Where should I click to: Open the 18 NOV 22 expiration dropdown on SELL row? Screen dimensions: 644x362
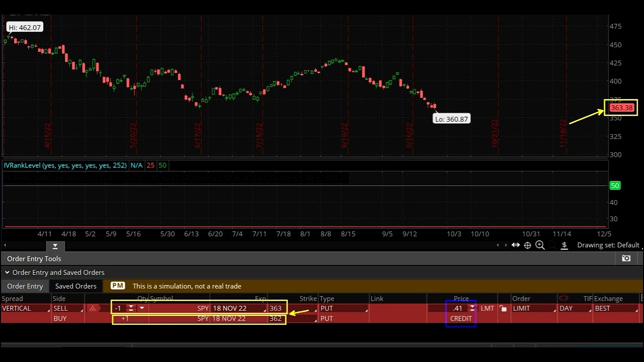click(239, 308)
